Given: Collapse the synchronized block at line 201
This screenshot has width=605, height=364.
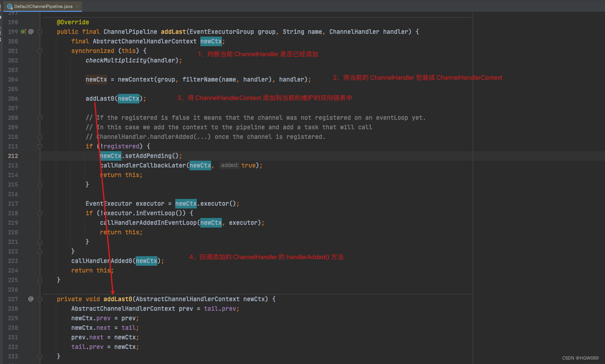Looking at the screenshot, I should click(x=40, y=51).
